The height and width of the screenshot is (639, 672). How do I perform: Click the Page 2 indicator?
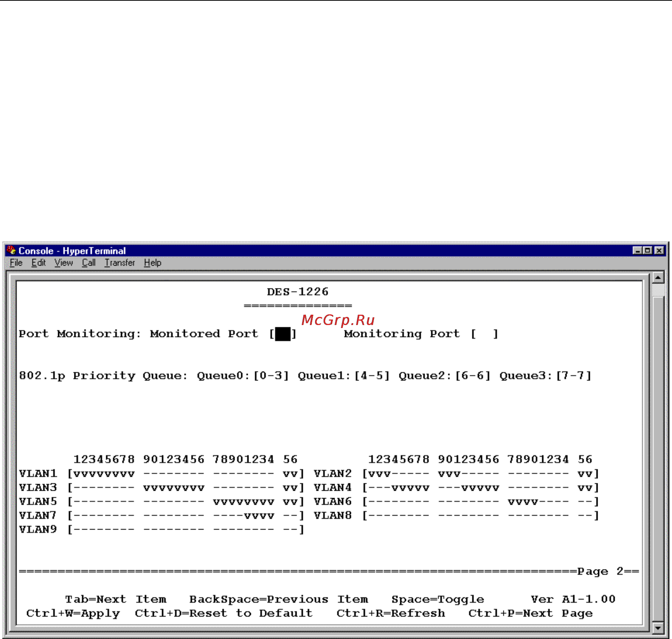click(601, 571)
